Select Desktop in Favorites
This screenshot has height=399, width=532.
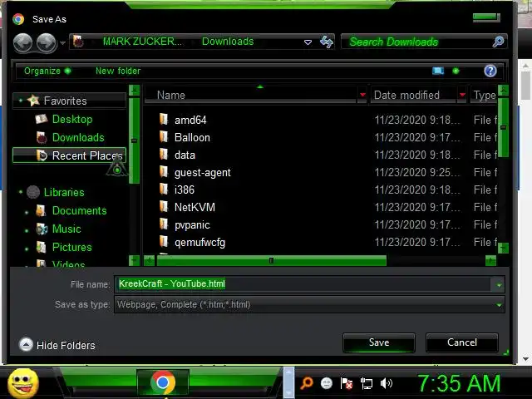click(72, 119)
